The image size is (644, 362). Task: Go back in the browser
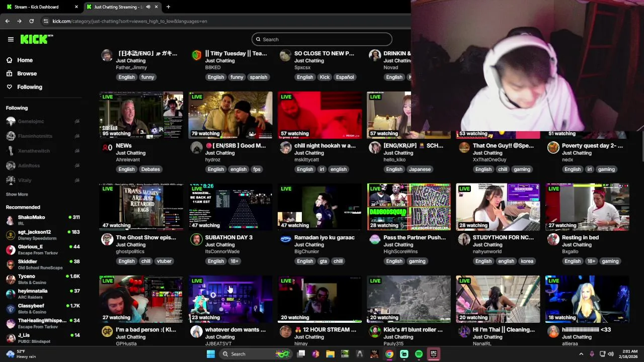[x=7, y=21]
